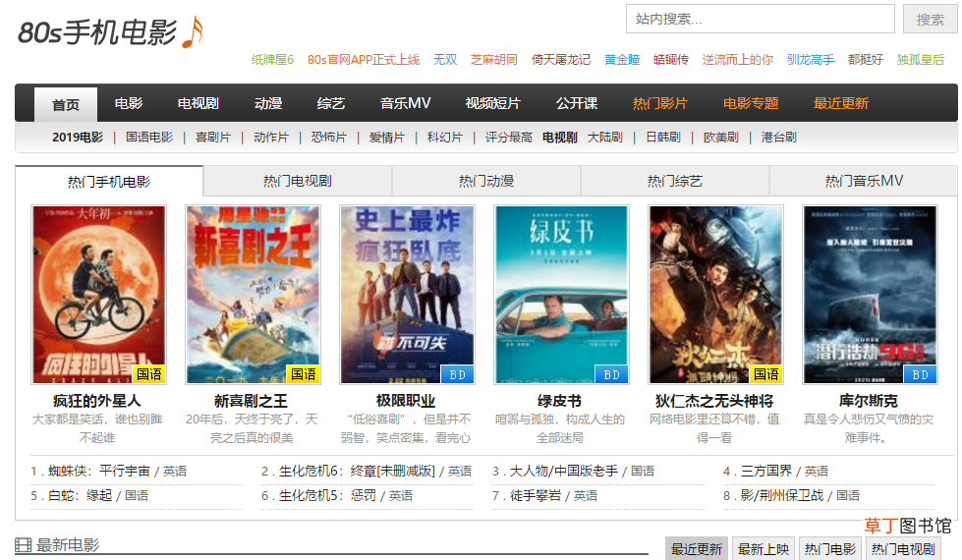The height and width of the screenshot is (560, 962).
Task: Select the 爱情片 sub-nav link
Action: [386, 138]
